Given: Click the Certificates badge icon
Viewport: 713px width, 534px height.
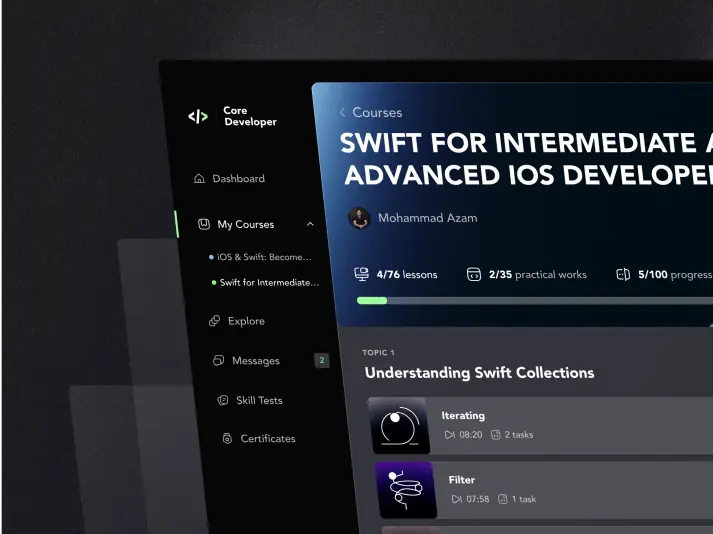Looking at the screenshot, I should point(227,439).
